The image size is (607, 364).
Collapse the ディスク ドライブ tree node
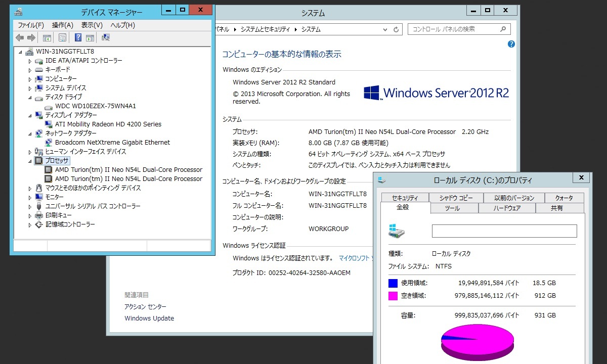[30, 97]
